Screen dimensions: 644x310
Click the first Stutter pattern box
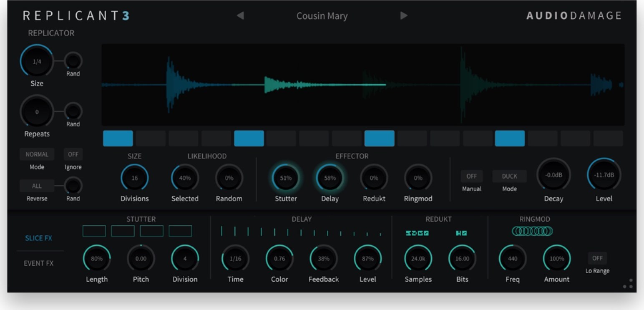pyautogui.click(x=94, y=231)
